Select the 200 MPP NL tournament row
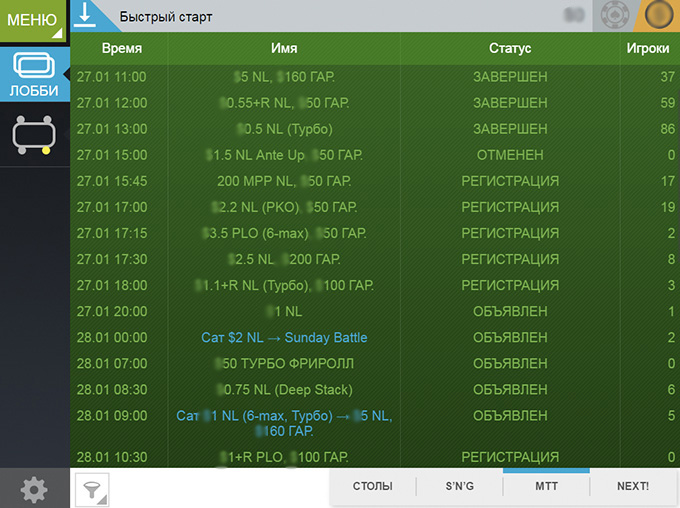 tap(284, 181)
